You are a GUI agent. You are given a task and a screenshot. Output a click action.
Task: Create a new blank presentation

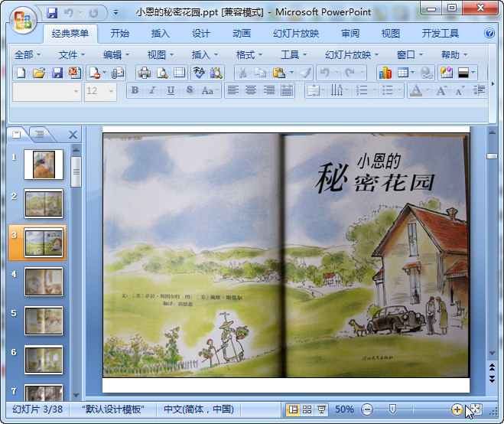[x=21, y=73]
